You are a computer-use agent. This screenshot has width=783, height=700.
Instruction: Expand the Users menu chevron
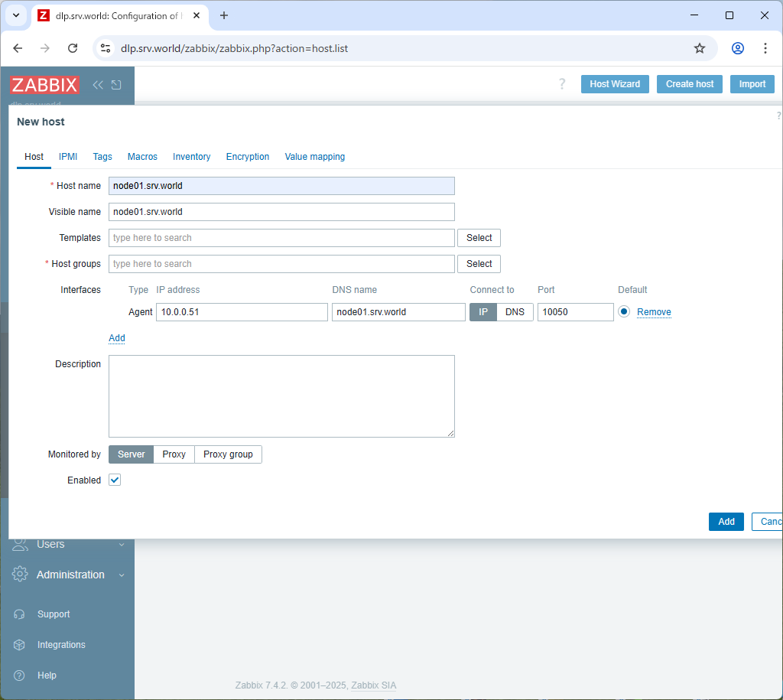click(x=122, y=545)
